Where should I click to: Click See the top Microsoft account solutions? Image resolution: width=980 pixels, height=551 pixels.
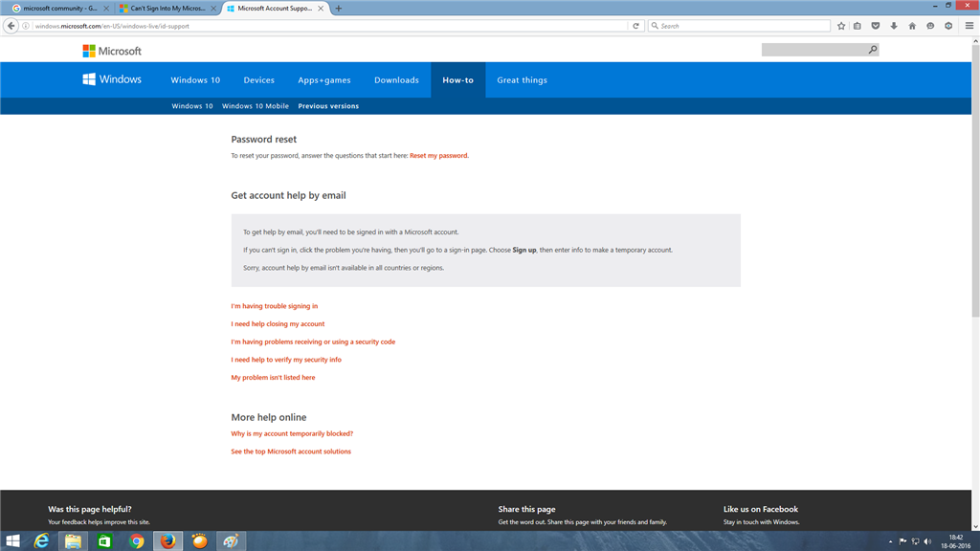(x=291, y=452)
